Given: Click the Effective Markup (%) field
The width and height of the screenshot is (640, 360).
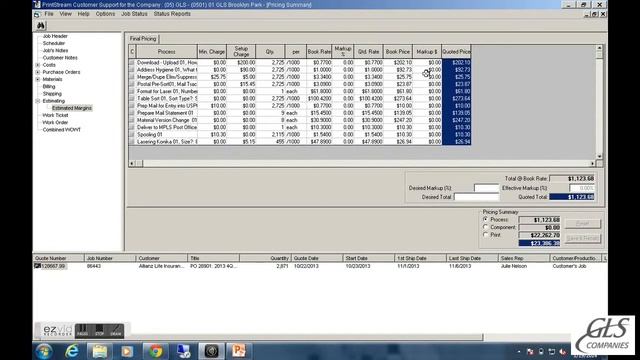Looking at the screenshot, I should pyautogui.click(x=582, y=188).
